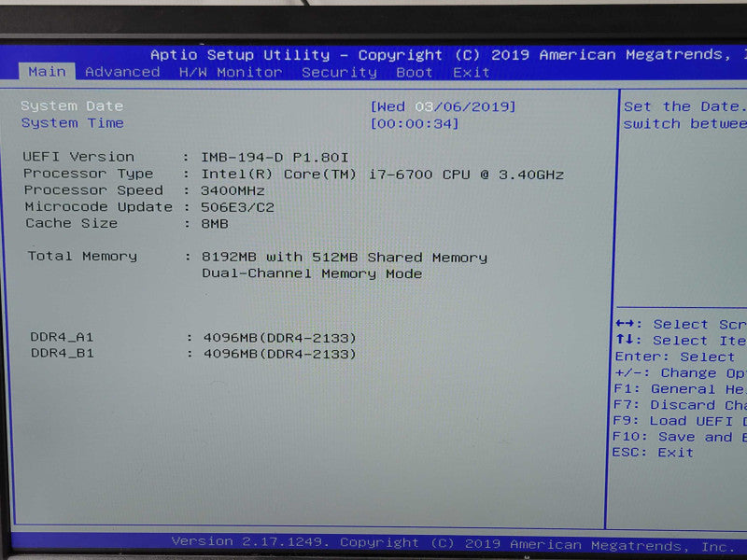
Task: Click the up-down arrows Select Item hint
Action: (x=681, y=341)
